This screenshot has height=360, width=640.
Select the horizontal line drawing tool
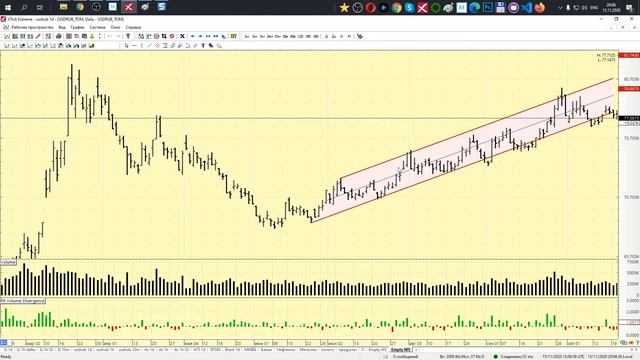[134, 46]
